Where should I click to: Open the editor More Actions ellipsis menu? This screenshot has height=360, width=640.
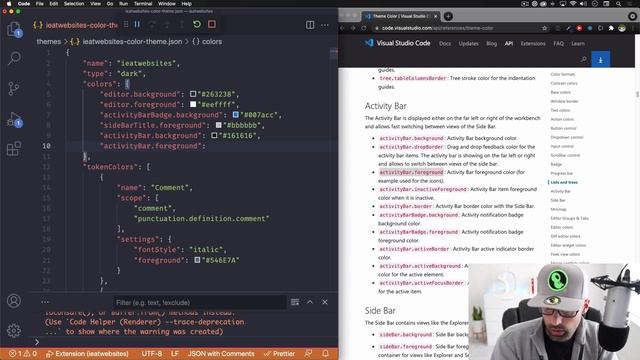[325, 25]
